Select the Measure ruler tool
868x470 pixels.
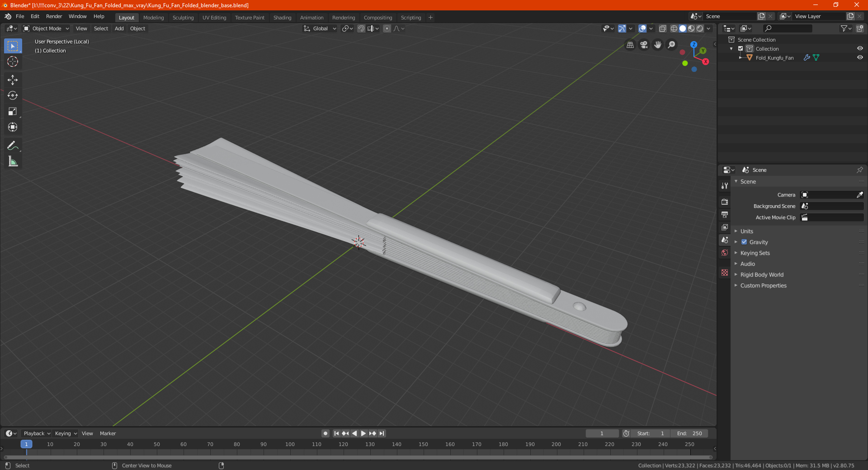pyautogui.click(x=13, y=161)
